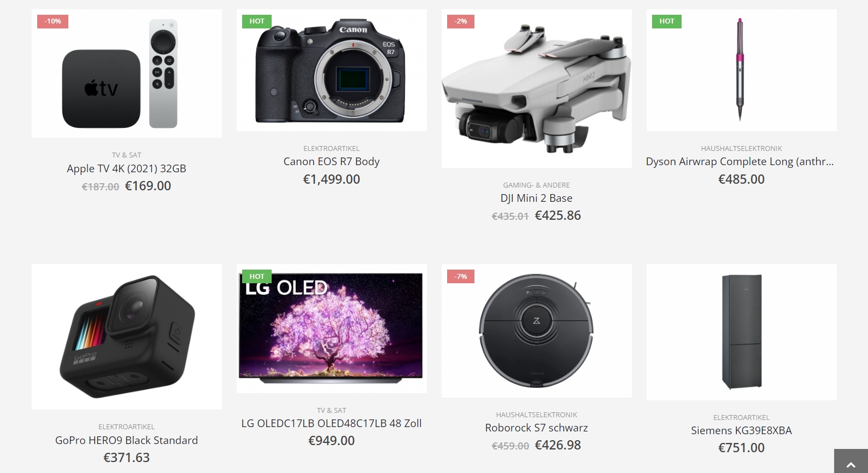Open LG OLEDC17LB 48 Zoll title link

point(332,423)
